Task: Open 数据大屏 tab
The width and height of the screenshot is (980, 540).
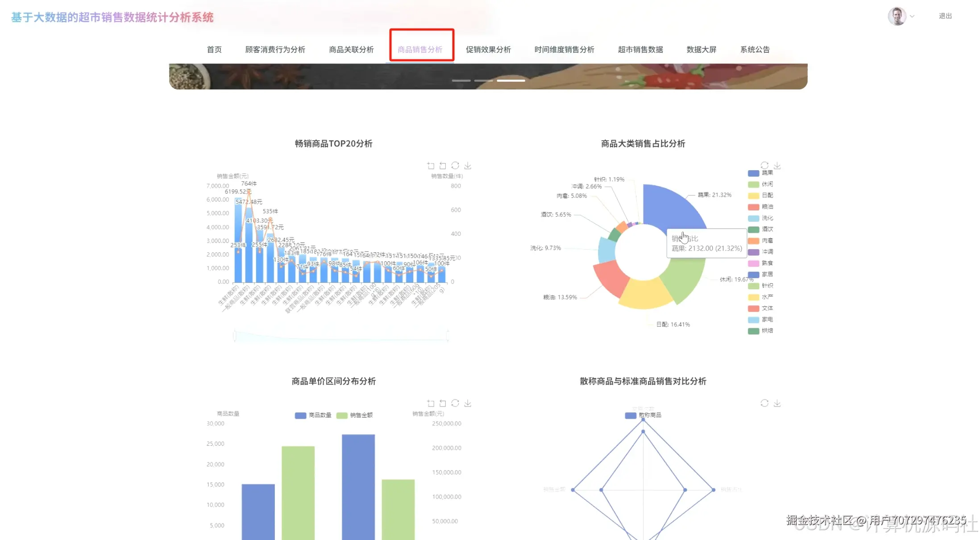Action: (702, 50)
